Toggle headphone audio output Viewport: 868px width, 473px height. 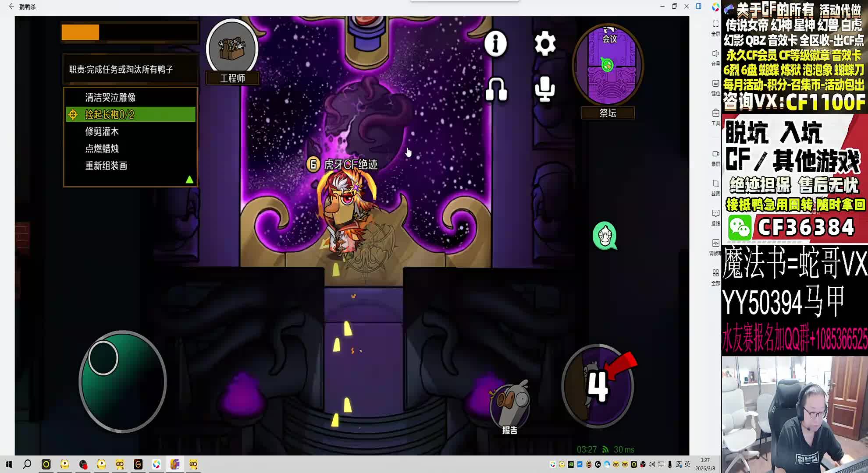(496, 89)
